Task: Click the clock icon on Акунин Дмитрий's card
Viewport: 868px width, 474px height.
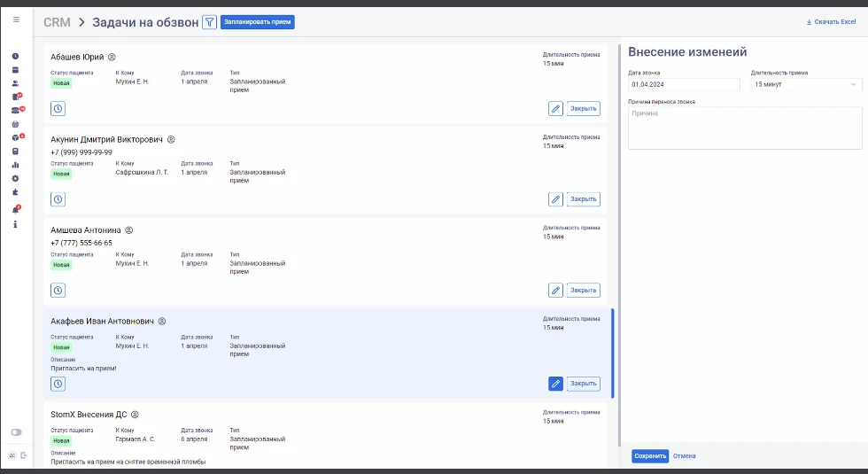Action: [58, 199]
